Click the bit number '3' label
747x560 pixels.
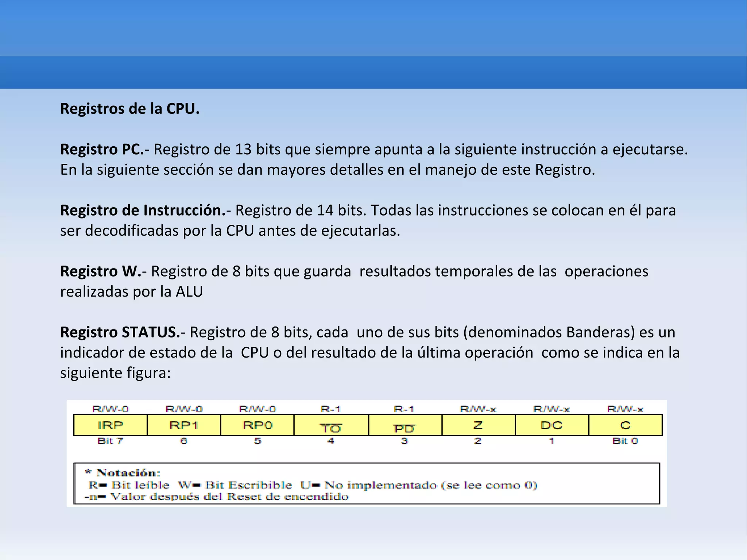(405, 441)
